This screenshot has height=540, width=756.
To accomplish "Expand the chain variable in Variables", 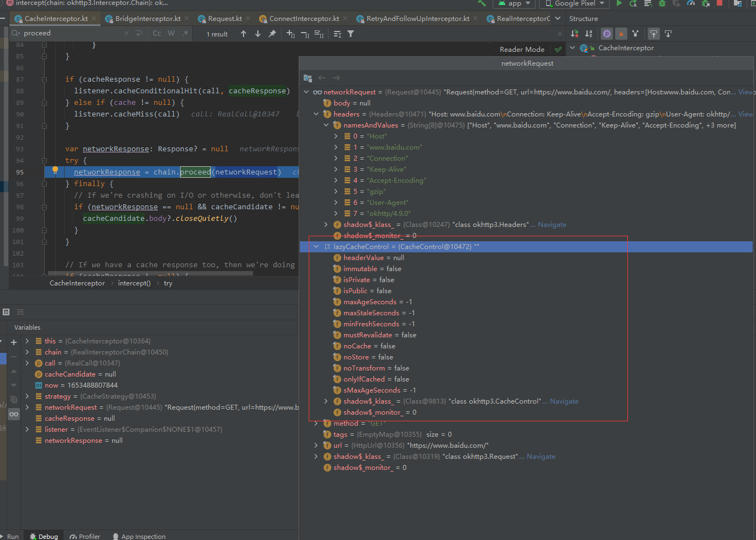I will [x=27, y=352].
